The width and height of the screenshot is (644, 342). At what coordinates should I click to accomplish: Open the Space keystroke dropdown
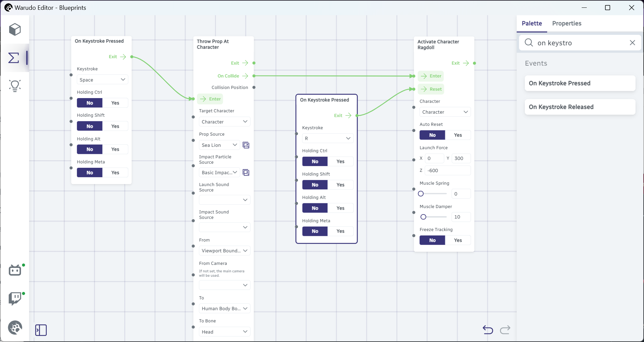[102, 80]
